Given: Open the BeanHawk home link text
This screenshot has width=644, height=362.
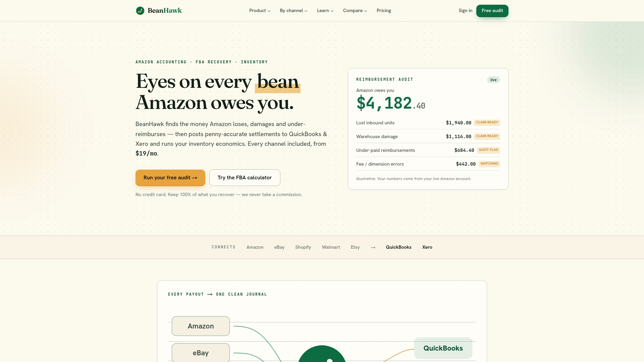Looking at the screenshot, I should pos(165,11).
